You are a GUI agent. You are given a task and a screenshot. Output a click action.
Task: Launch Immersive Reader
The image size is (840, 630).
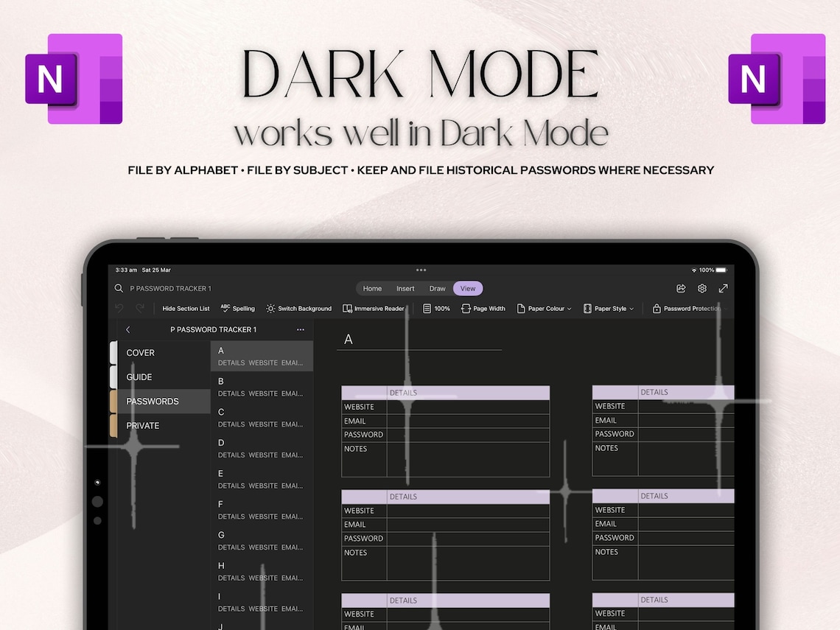374,308
